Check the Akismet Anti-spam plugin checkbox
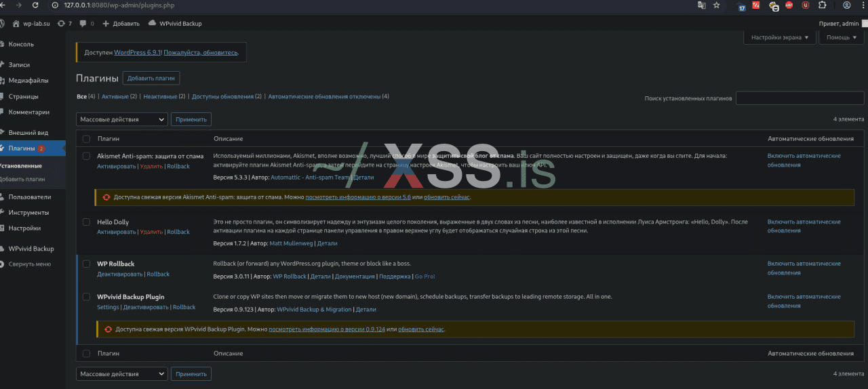The height and width of the screenshot is (389, 868). tap(86, 156)
